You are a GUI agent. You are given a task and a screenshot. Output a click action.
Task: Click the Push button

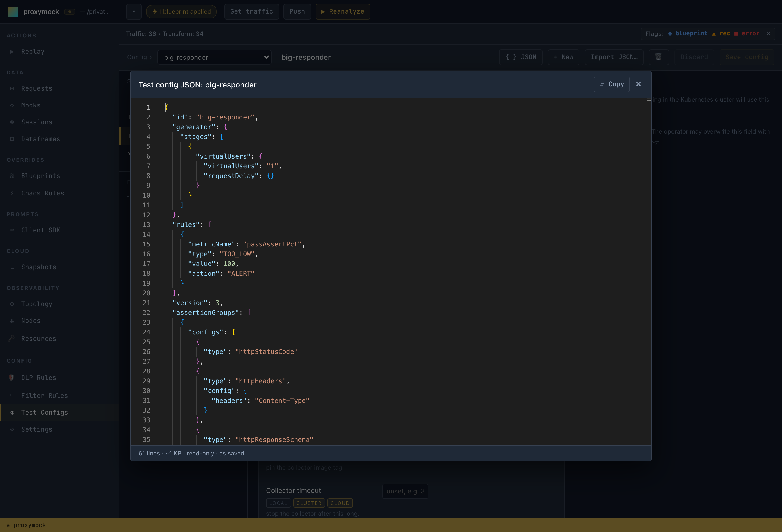pyautogui.click(x=297, y=12)
